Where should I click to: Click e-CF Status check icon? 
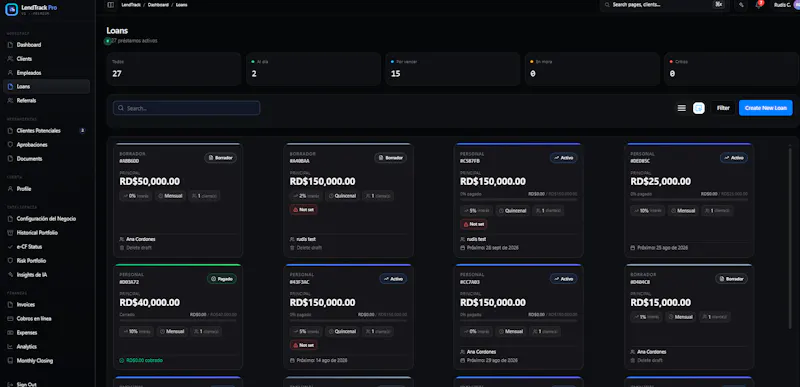10,247
